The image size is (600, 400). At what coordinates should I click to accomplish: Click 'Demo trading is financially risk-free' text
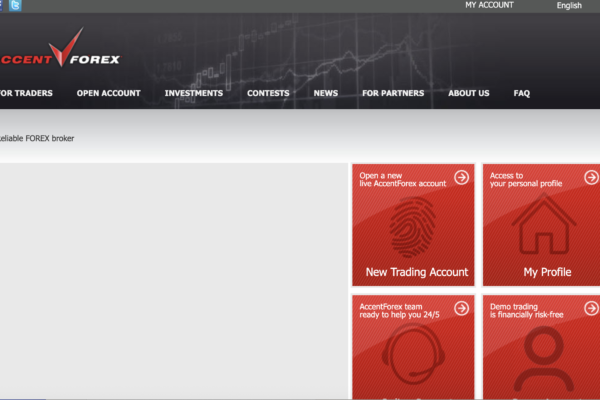pos(527,310)
